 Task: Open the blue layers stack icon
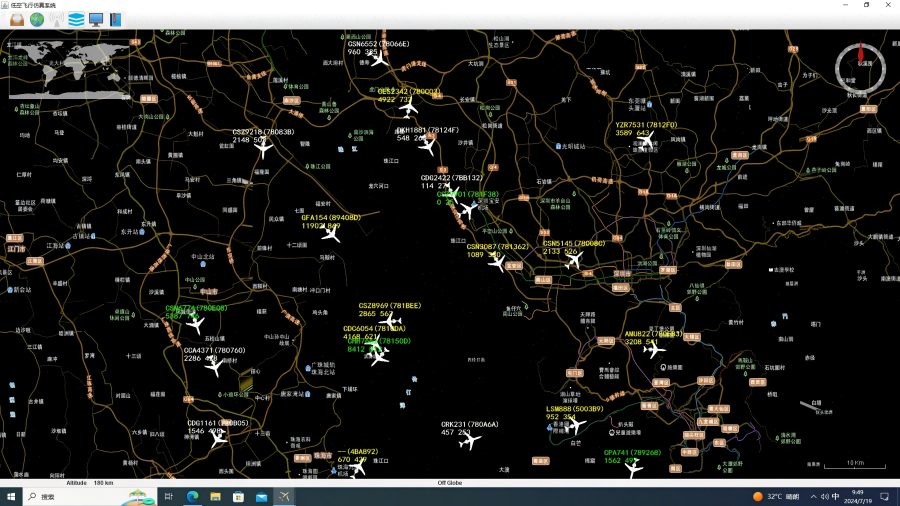coord(76,19)
